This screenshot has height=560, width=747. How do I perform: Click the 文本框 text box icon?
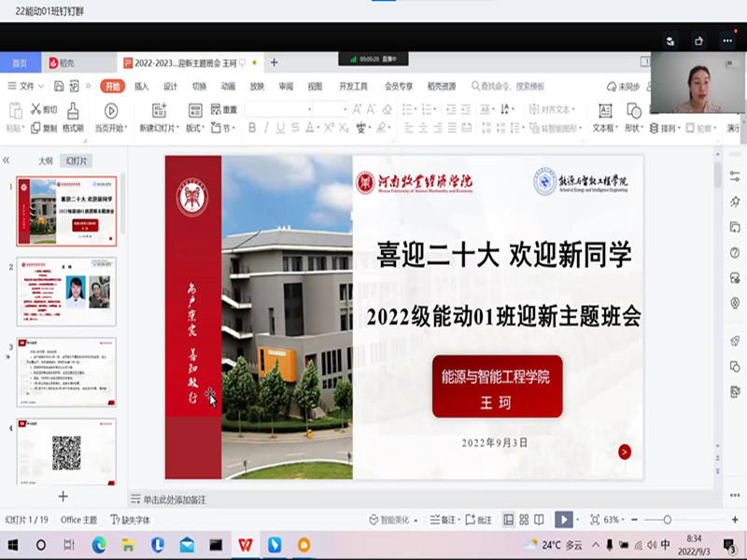[603, 110]
